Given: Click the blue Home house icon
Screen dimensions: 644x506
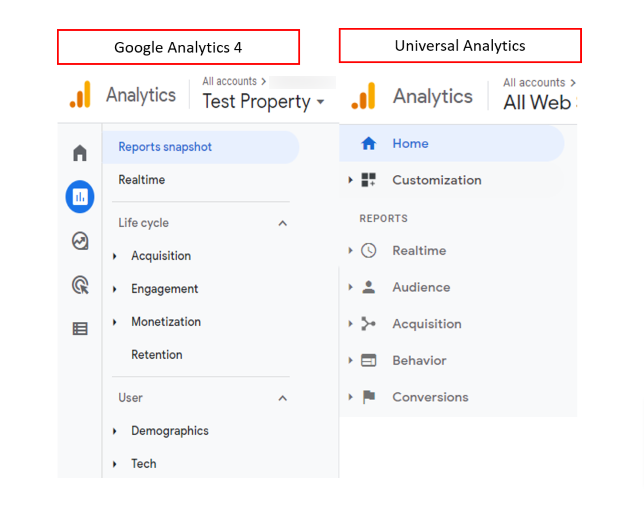Looking at the screenshot, I should click(368, 143).
